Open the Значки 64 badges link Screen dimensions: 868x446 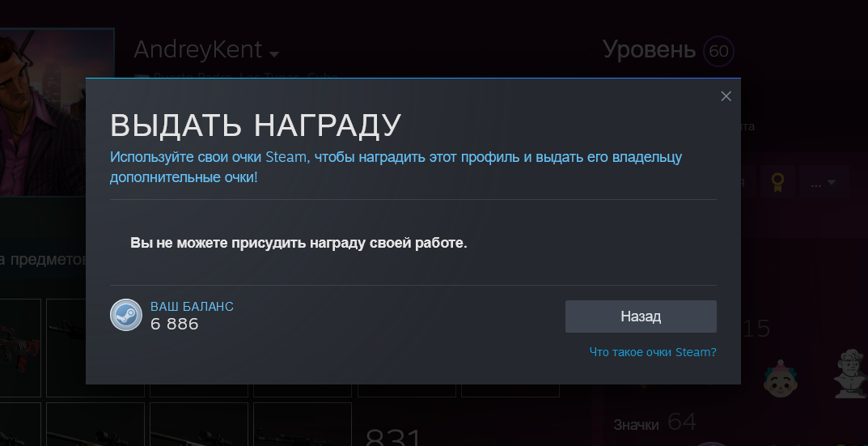point(655,424)
